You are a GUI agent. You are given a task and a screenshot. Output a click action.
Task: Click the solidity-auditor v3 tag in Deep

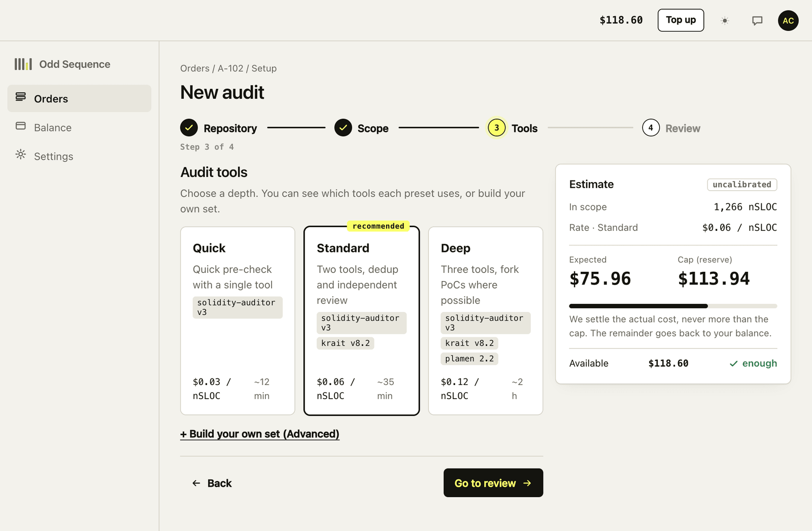tap(486, 323)
